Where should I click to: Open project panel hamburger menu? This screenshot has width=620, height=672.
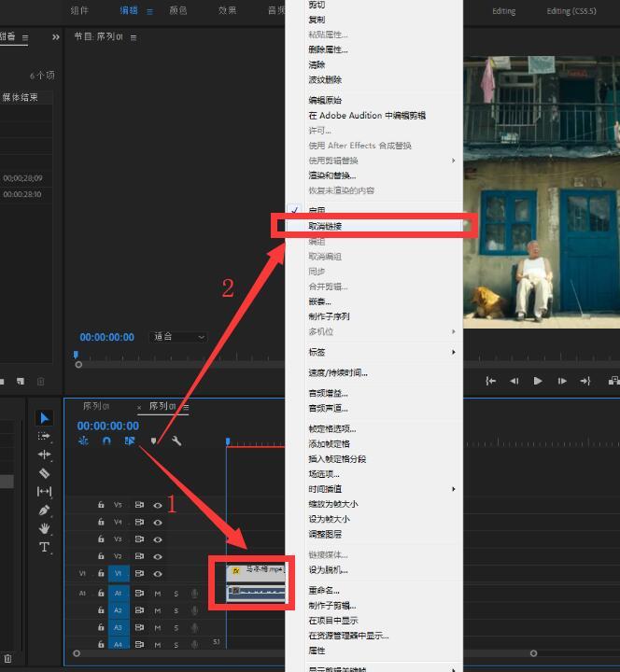click(25, 37)
